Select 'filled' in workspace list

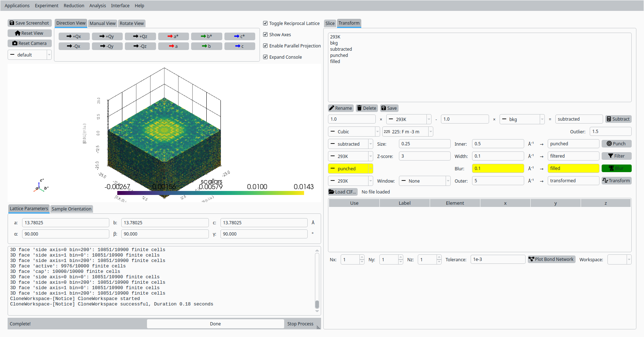[x=335, y=61]
